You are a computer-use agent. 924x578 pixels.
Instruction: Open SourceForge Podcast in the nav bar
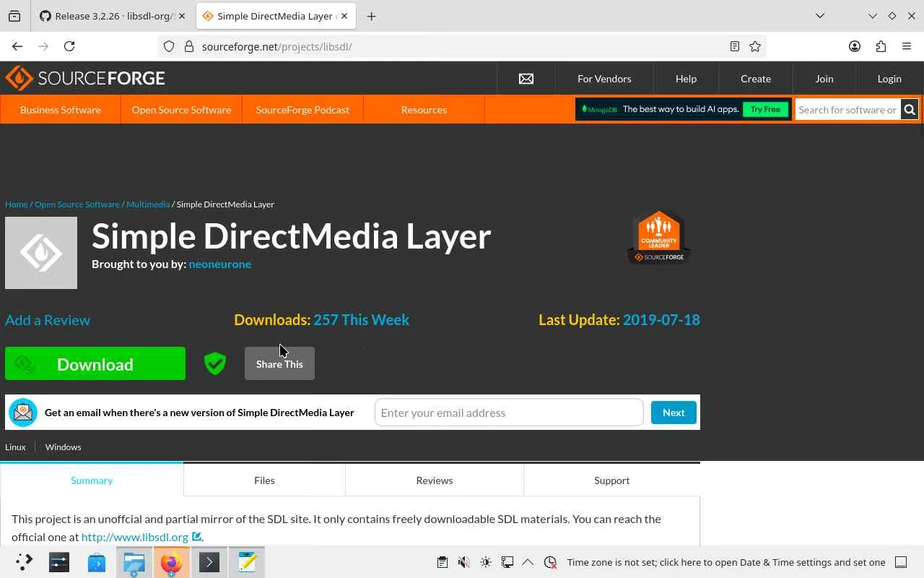pos(302,110)
